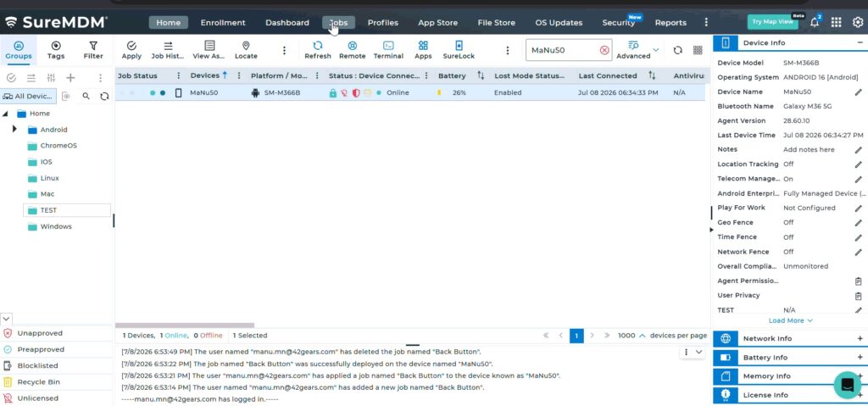Image resolution: width=868 pixels, height=406 pixels.
Task: Go to the Profiles tab
Action: [x=382, y=23]
